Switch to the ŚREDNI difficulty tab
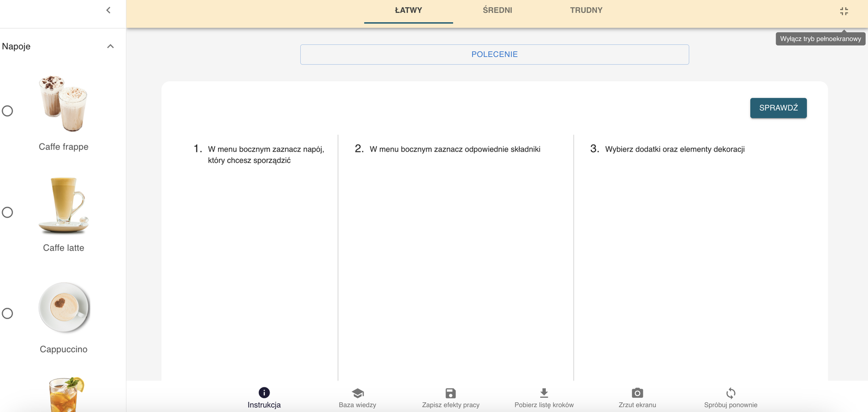Image resolution: width=868 pixels, height=412 pixels. click(497, 10)
